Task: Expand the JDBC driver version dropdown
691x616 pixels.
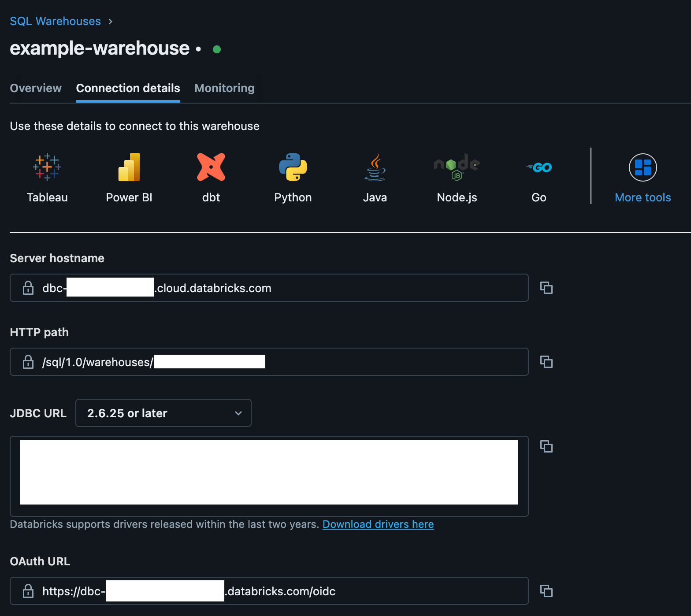Action: pyautogui.click(x=163, y=413)
